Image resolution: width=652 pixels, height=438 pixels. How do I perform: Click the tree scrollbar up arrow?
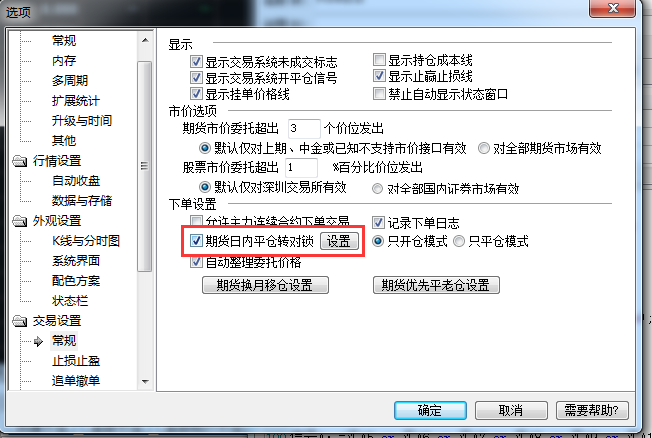pyautogui.click(x=145, y=40)
